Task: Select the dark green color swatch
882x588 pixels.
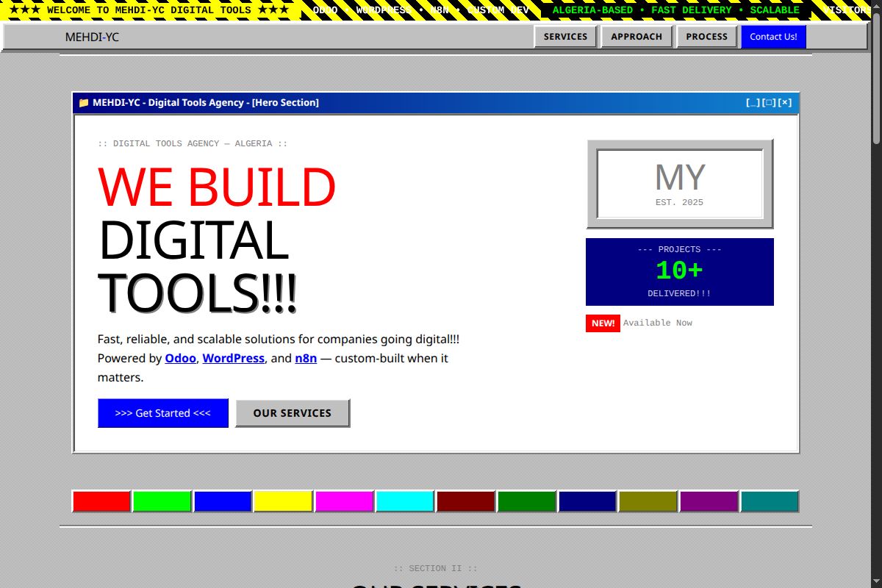Action: point(527,501)
